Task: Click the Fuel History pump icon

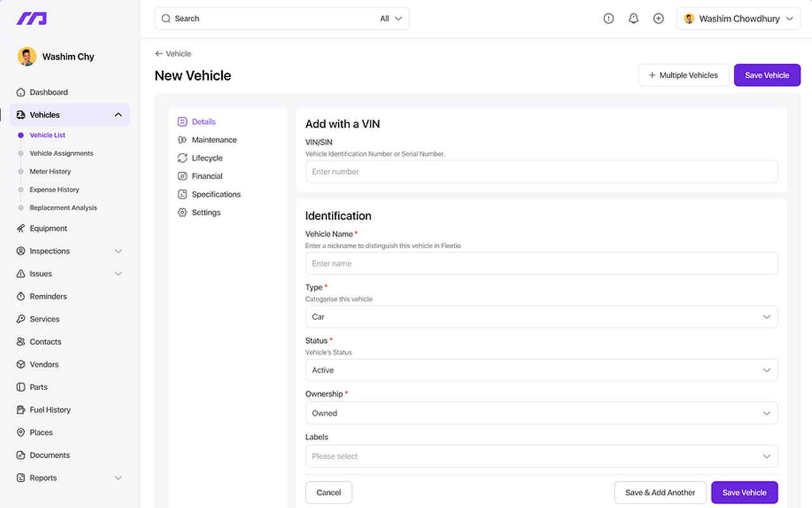Action: tap(21, 410)
